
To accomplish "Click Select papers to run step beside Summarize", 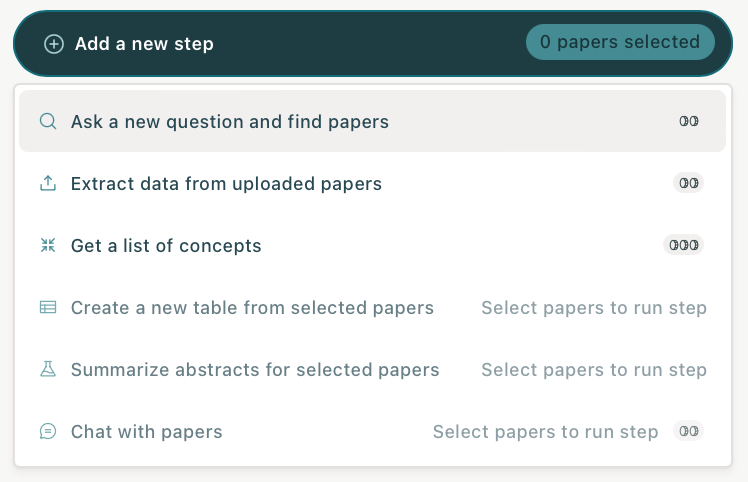I will click(x=594, y=370).
